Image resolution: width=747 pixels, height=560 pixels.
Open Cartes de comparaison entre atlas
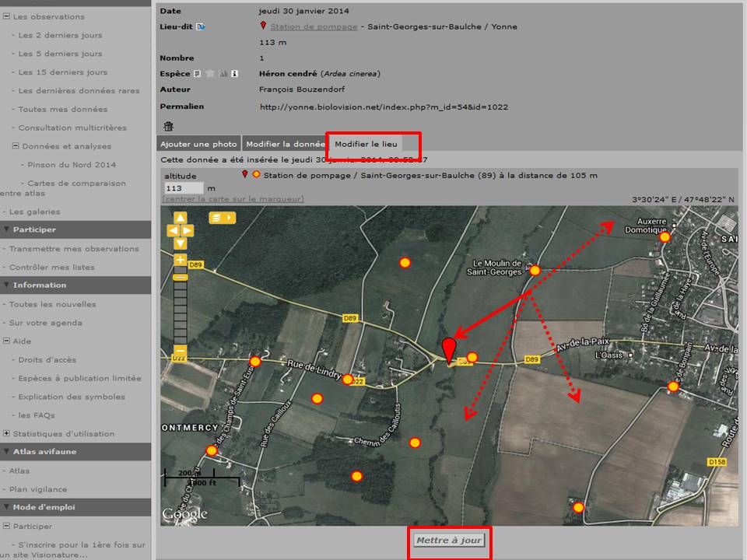pyautogui.click(x=65, y=188)
